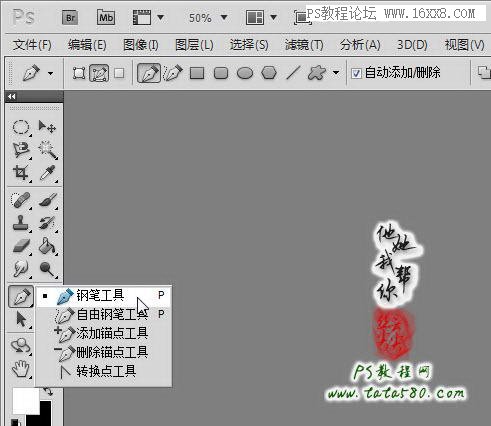Expand custom shape geometry options arrow
The image size is (491, 426).
336,73
